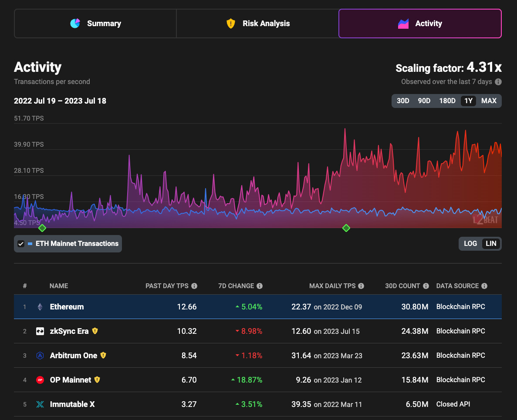Click the Risk Analysis shield icon

coord(231,24)
